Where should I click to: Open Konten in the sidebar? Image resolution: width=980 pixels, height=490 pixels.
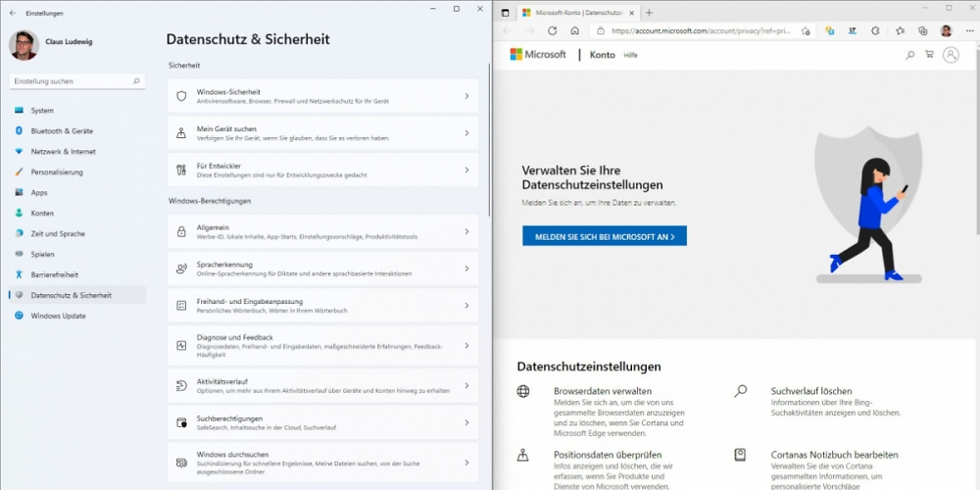point(77,213)
